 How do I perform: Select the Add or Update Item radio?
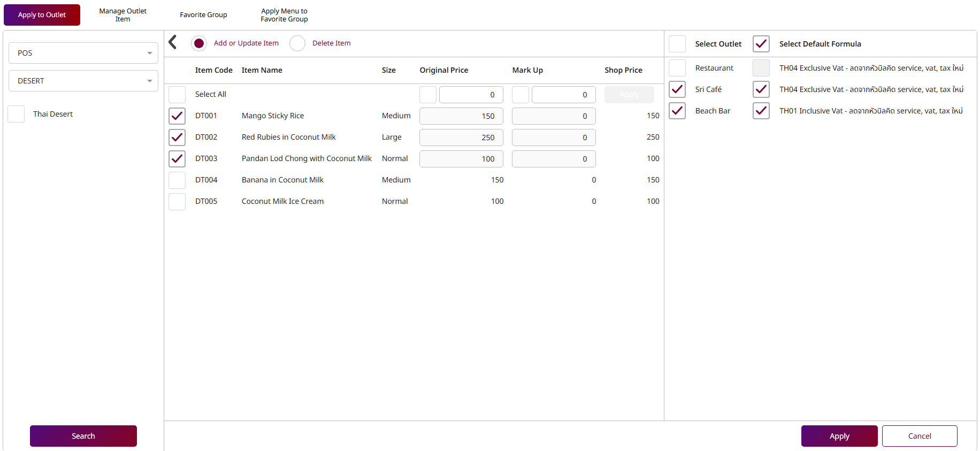pyautogui.click(x=199, y=43)
